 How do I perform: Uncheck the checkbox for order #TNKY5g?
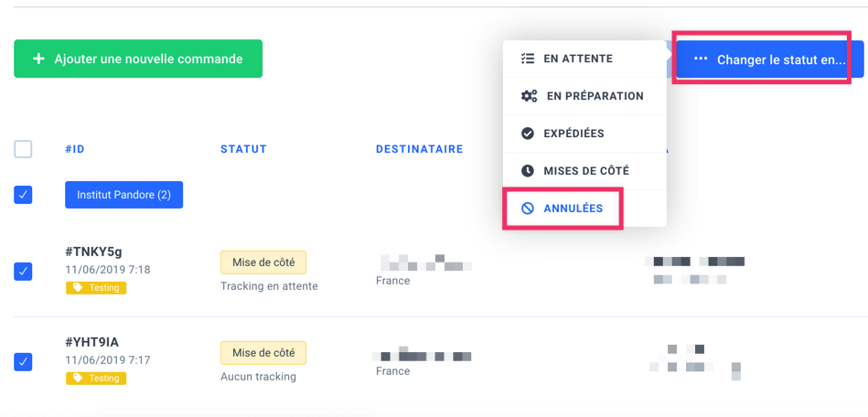coord(24,272)
